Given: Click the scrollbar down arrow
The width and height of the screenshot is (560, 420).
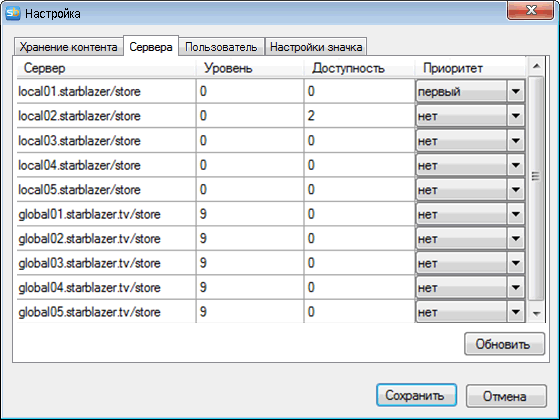Looking at the screenshot, I should [x=536, y=314].
